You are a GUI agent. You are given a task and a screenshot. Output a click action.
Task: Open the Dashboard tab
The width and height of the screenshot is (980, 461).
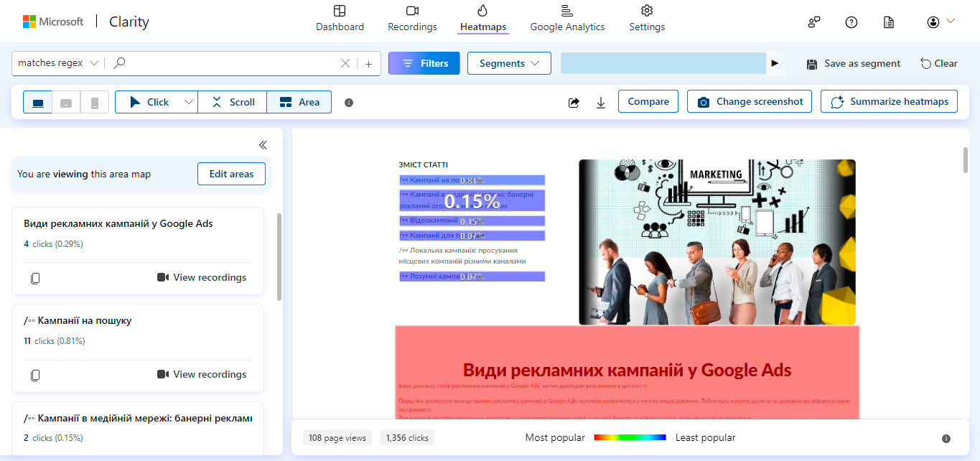coord(340,19)
